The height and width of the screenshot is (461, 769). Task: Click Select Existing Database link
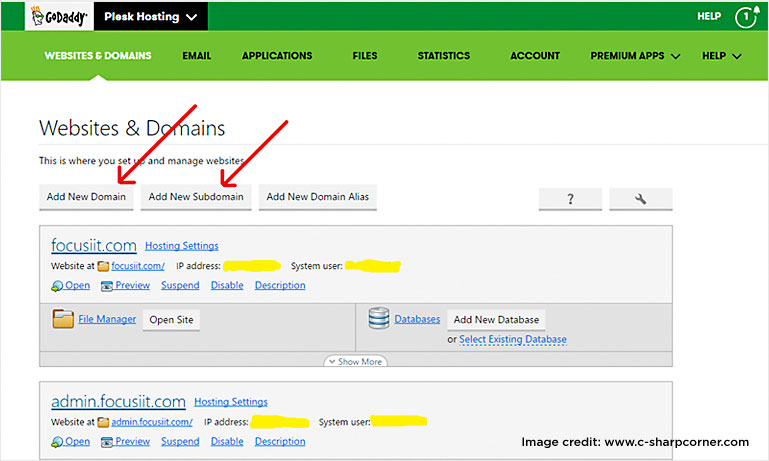point(513,339)
